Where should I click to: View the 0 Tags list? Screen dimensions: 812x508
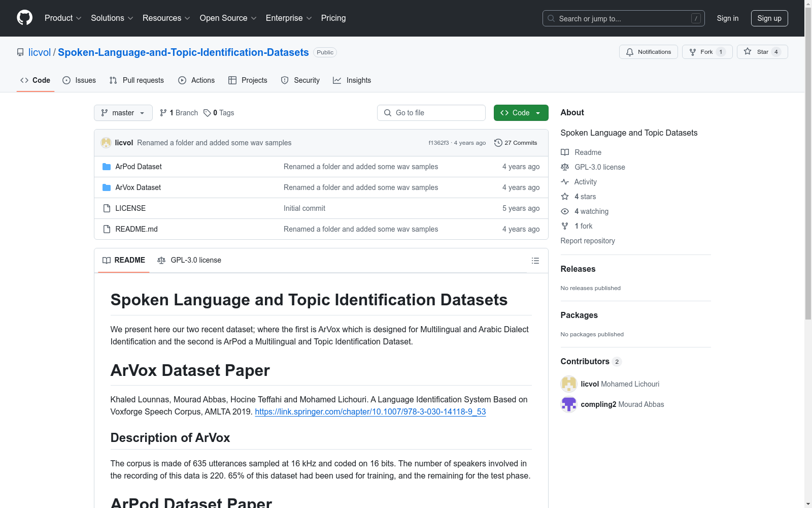pyautogui.click(x=219, y=113)
